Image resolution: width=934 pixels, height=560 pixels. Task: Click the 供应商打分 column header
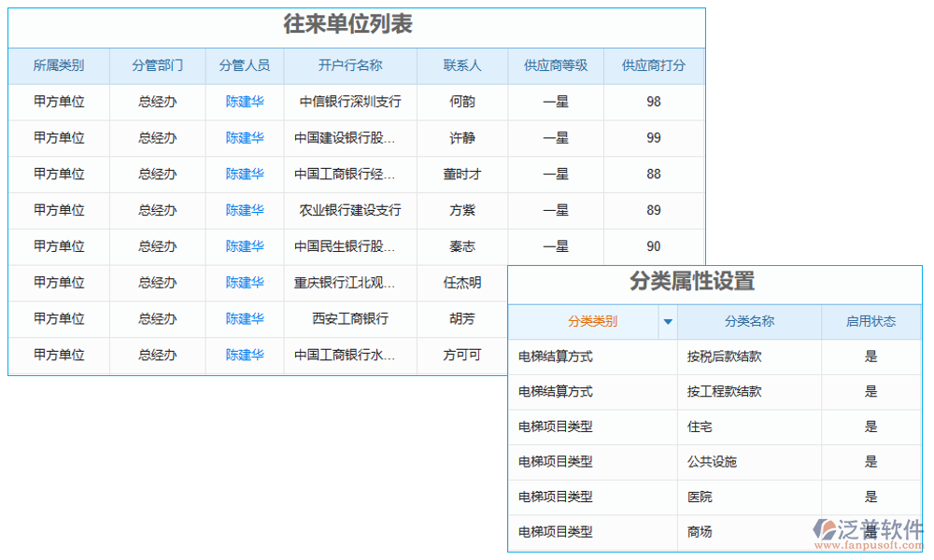tap(654, 65)
